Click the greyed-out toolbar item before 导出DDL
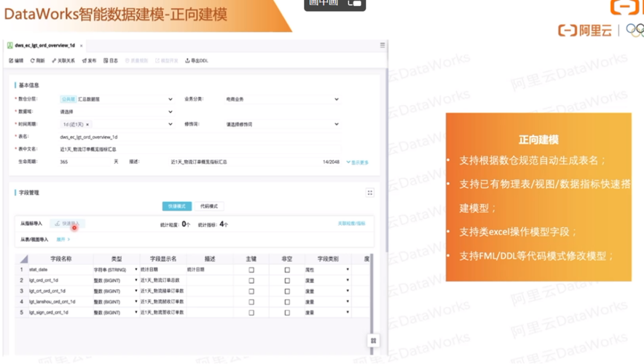The image size is (644, 364). coord(166,60)
